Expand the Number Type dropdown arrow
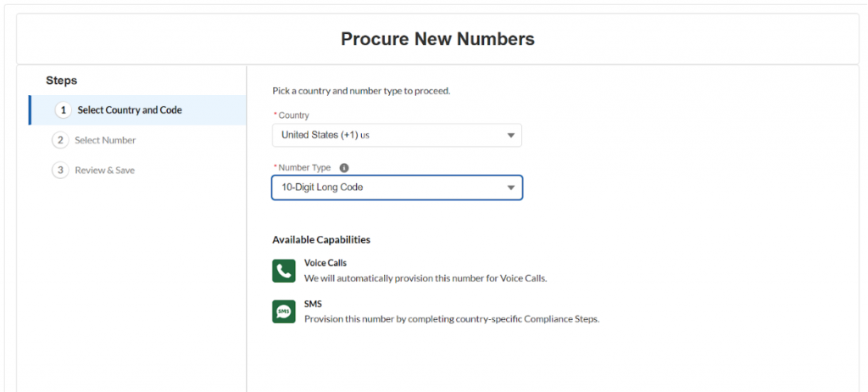This screenshot has width=868, height=392. tap(510, 188)
